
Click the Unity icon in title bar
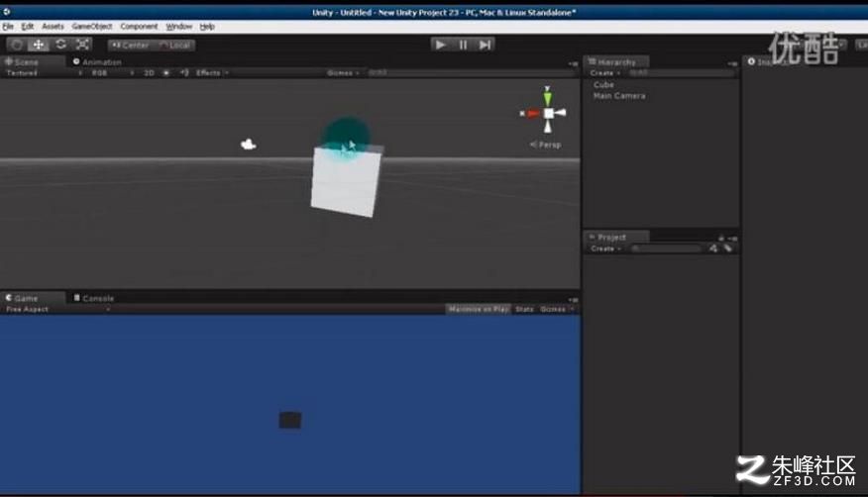coord(7,12)
